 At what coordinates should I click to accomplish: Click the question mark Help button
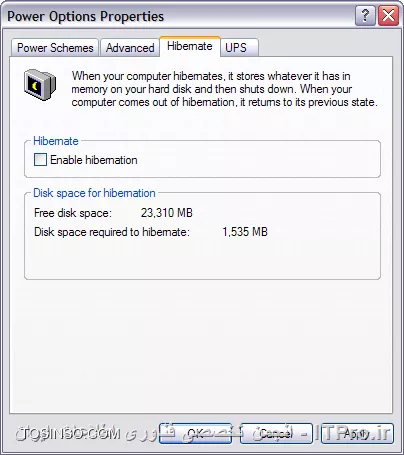[365, 16]
